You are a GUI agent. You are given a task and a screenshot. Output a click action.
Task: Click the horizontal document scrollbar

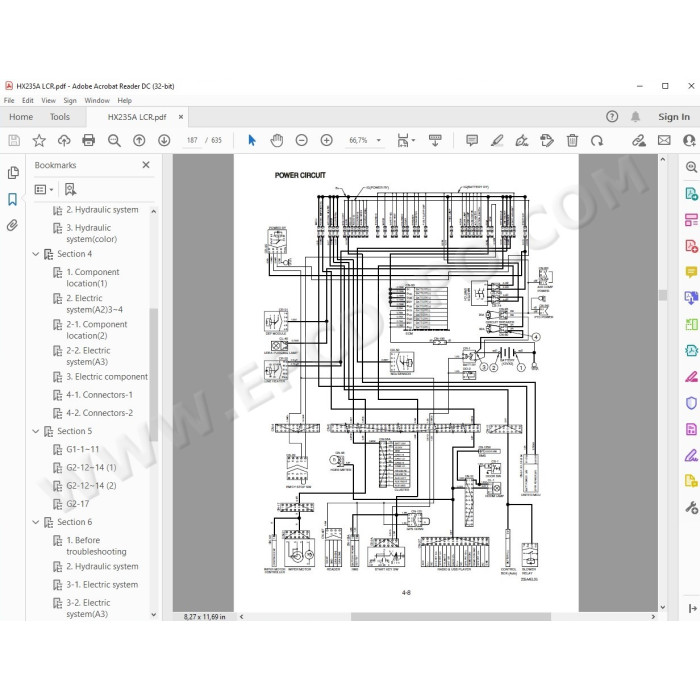pos(450,617)
